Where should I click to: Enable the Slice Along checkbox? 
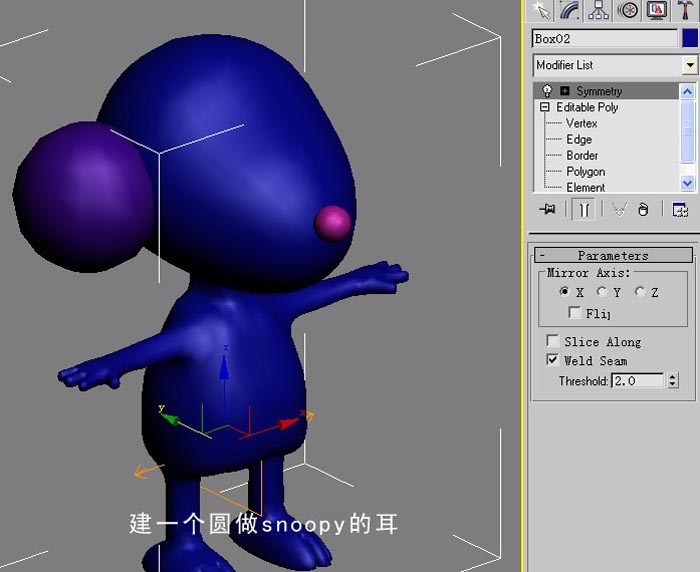tap(553, 341)
